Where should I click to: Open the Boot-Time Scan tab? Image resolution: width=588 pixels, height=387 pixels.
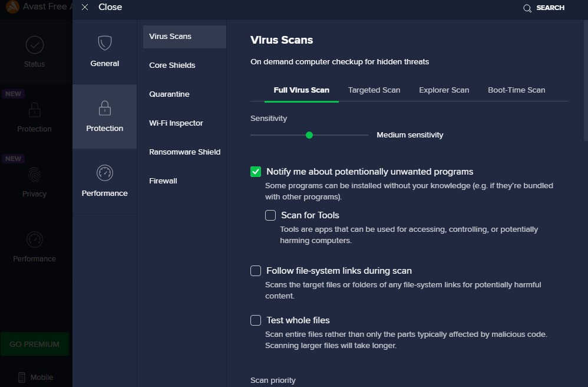pyautogui.click(x=516, y=90)
